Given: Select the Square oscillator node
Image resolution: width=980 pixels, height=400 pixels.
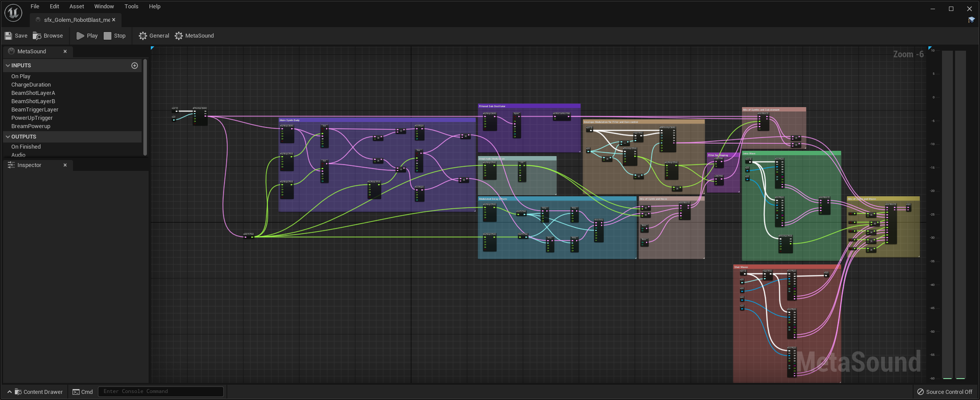Looking at the screenshot, I should (x=516, y=125).
